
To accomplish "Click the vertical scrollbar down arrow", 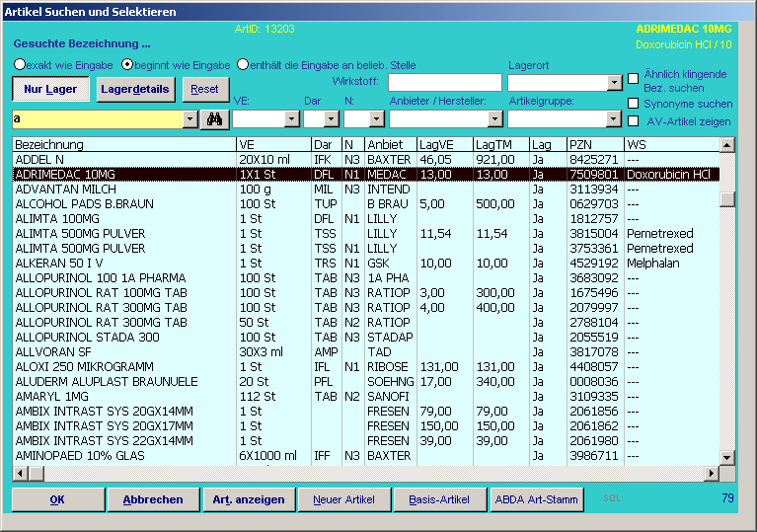I will click(727, 458).
